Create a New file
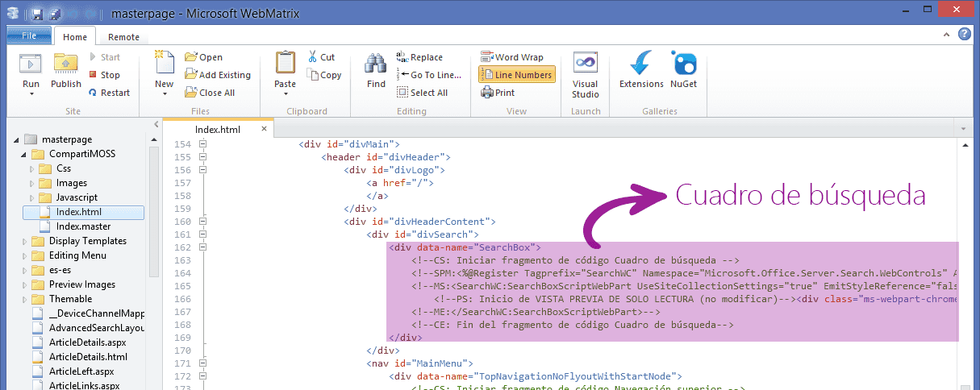980x390 pixels. (164, 68)
